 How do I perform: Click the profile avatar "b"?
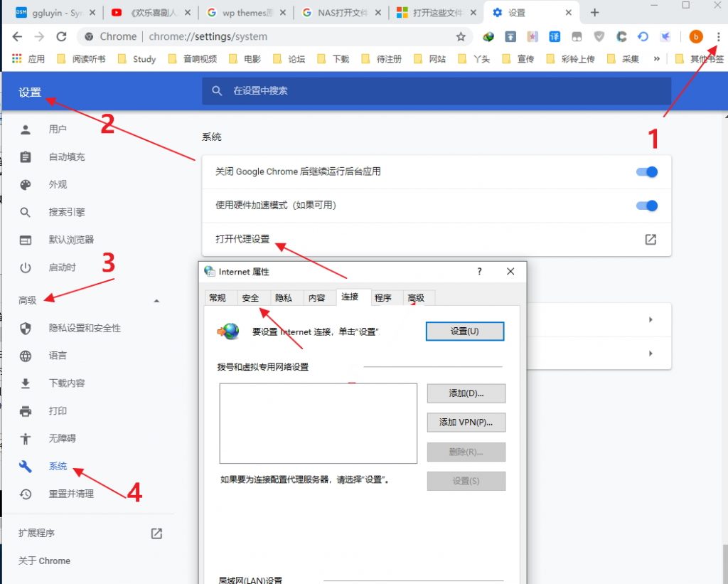695,36
